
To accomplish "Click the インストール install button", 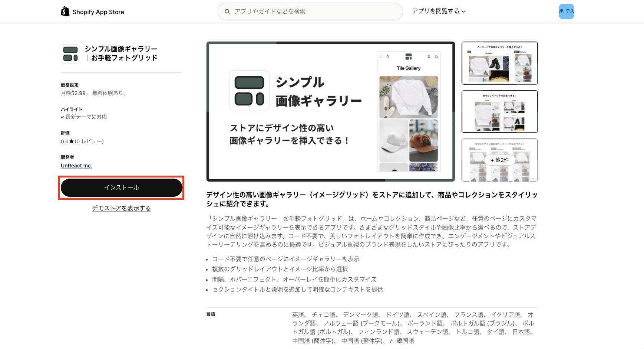I will pos(121,187).
